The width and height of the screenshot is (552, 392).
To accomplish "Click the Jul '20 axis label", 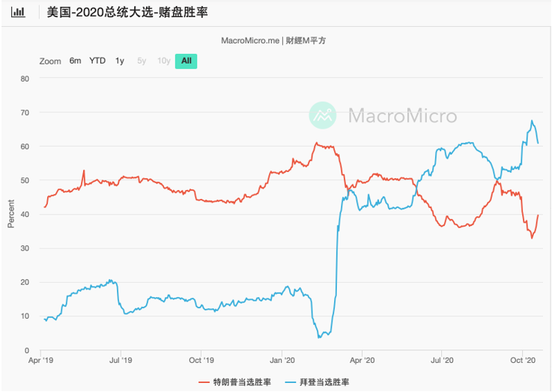I will click(x=442, y=361).
